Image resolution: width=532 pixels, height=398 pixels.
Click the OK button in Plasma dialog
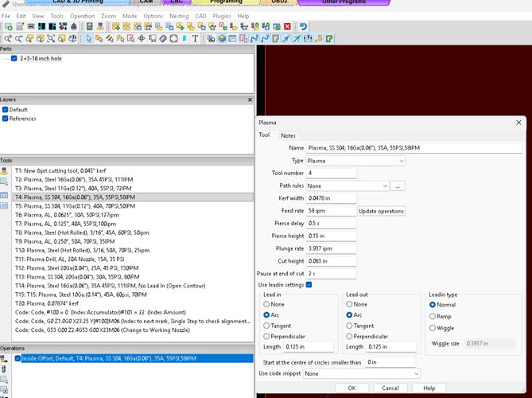[x=351, y=388]
